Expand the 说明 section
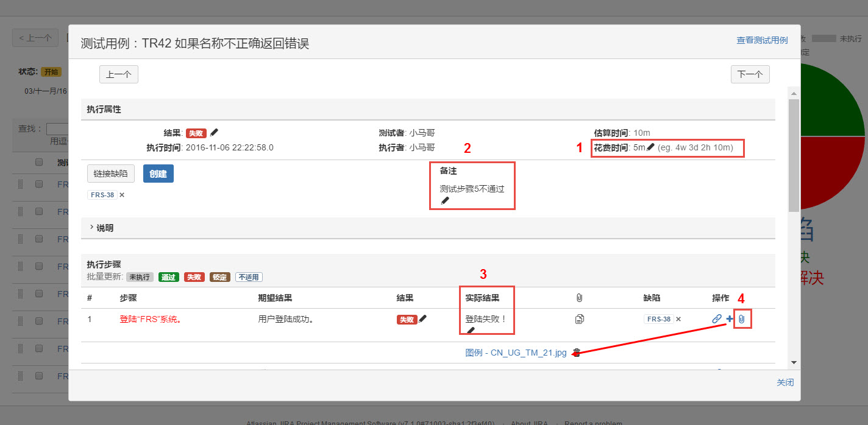Image resolution: width=868 pixels, height=425 pixels. point(101,228)
